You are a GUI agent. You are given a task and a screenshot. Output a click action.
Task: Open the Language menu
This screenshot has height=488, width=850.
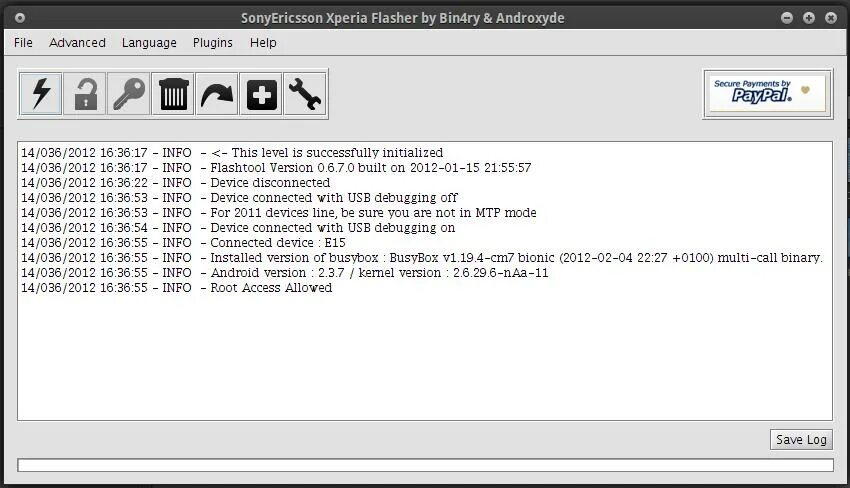(x=149, y=42)
